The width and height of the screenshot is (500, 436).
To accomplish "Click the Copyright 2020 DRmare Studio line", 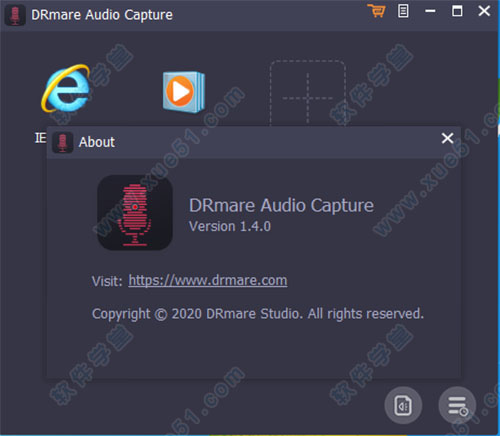I will 258,314.
